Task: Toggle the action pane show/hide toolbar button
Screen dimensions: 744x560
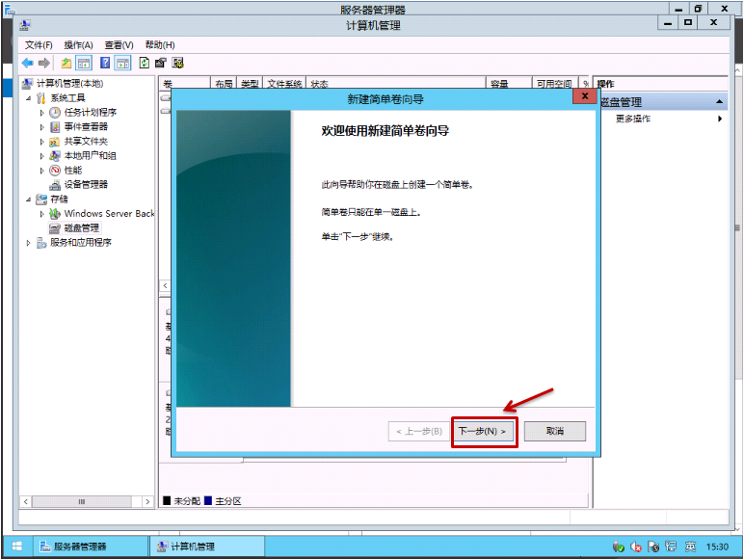Action: point(122,63)
